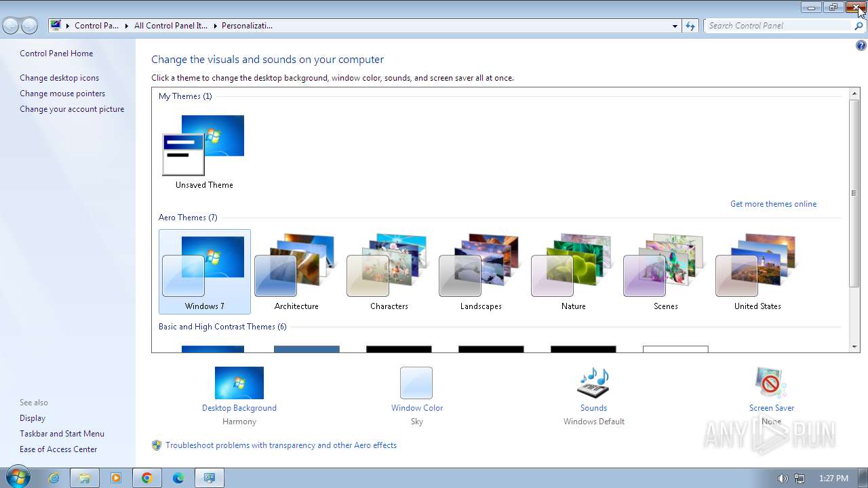Viewport: 868px width, 488px height.
Task: Open the Display link under See also
Action: pyautogui.click(x=33, y=418)
